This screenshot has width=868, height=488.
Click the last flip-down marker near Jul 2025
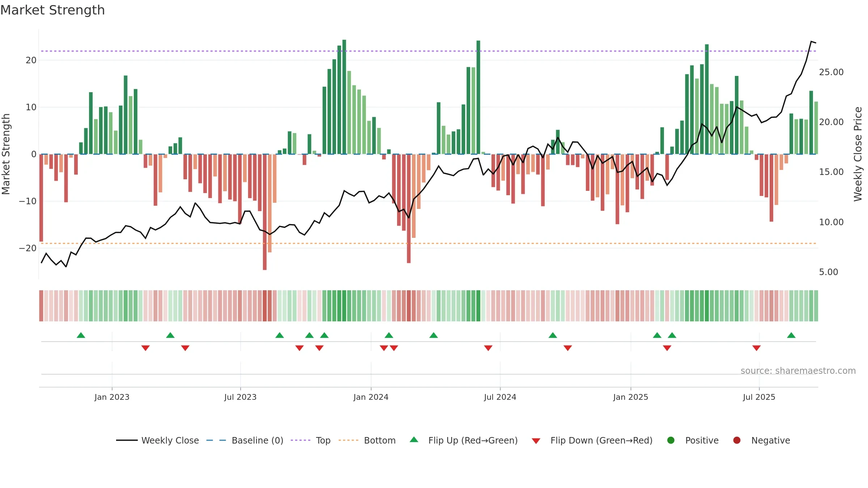(757, 348)
